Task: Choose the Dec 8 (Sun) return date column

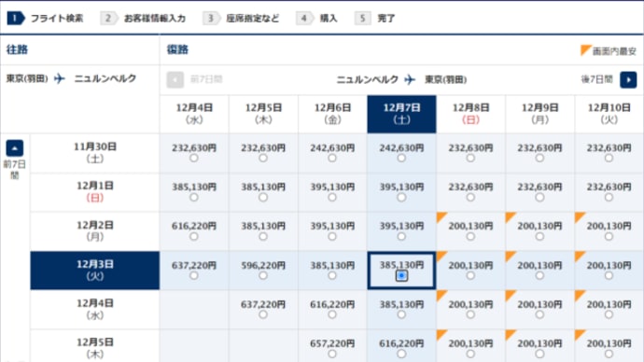Action: point(470,114)
